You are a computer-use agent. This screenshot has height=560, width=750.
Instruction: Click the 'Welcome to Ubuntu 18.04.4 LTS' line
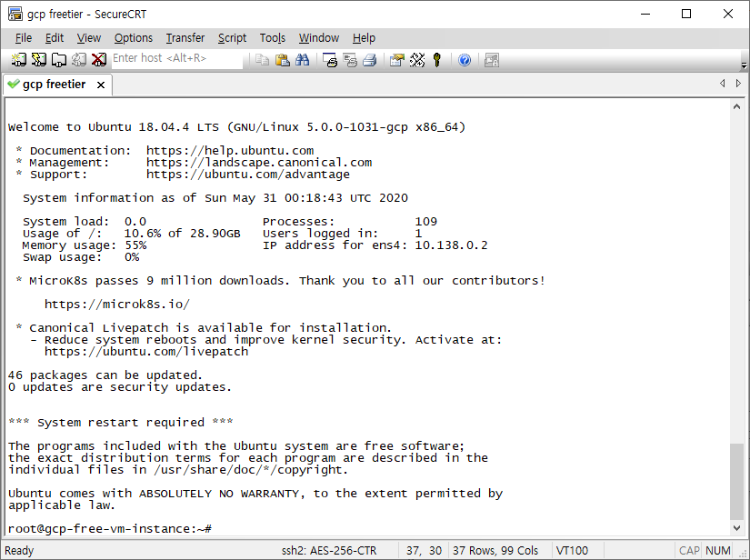(x=236, y=127)
